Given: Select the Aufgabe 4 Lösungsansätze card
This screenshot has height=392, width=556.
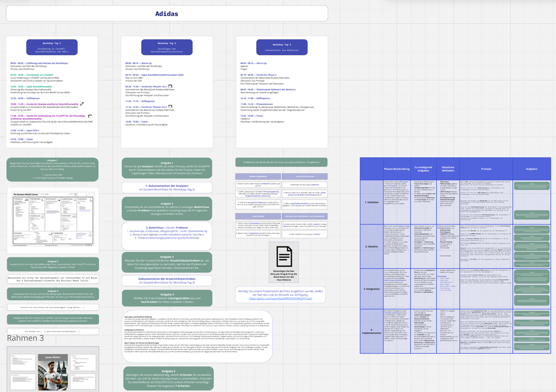Looking at the screenshot, I should click(167, 298).
